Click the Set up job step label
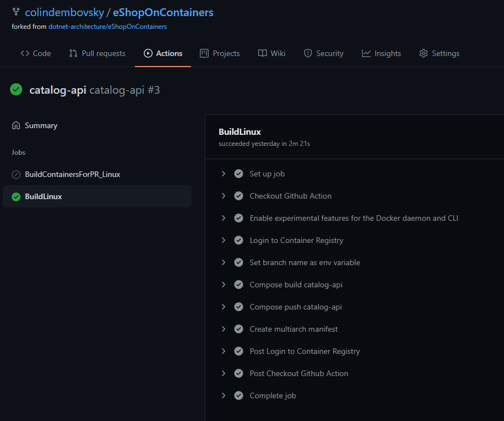This screenshot has height=421, width=504. coord(267,174)
